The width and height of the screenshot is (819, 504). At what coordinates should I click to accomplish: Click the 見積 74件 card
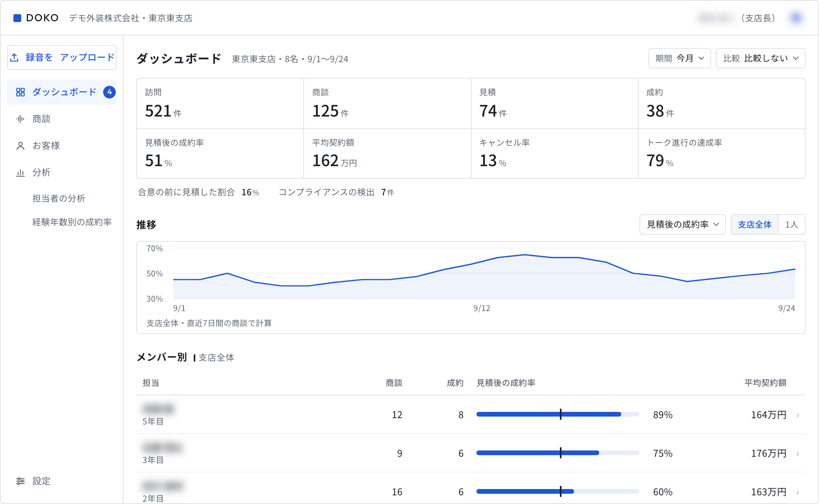[x=555, y=104]
